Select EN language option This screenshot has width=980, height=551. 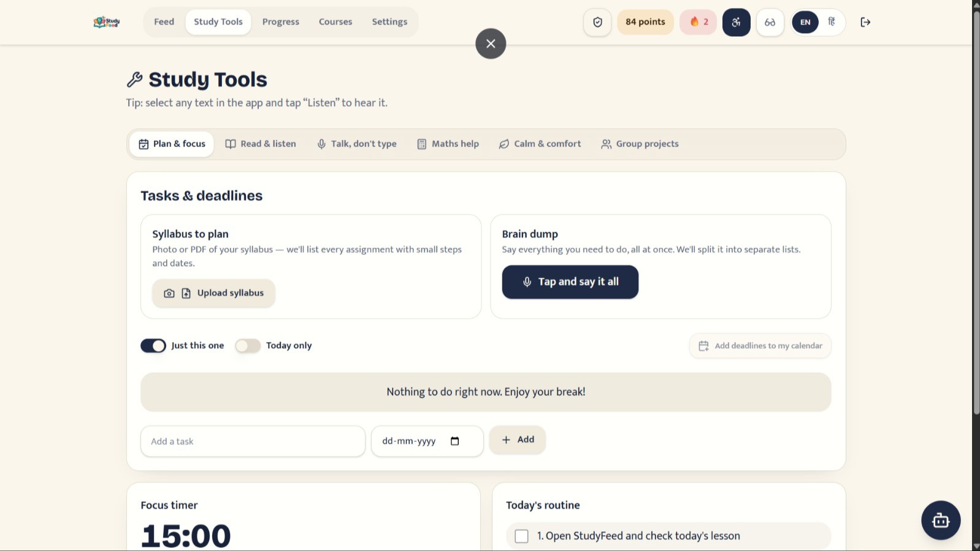(805, 22)
